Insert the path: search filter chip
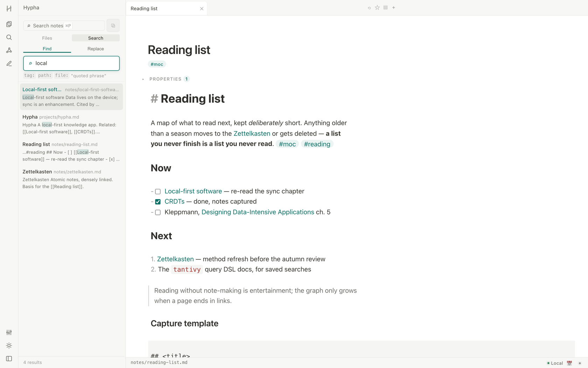Viewport: 588px width, 368px height. click(45, 75)
